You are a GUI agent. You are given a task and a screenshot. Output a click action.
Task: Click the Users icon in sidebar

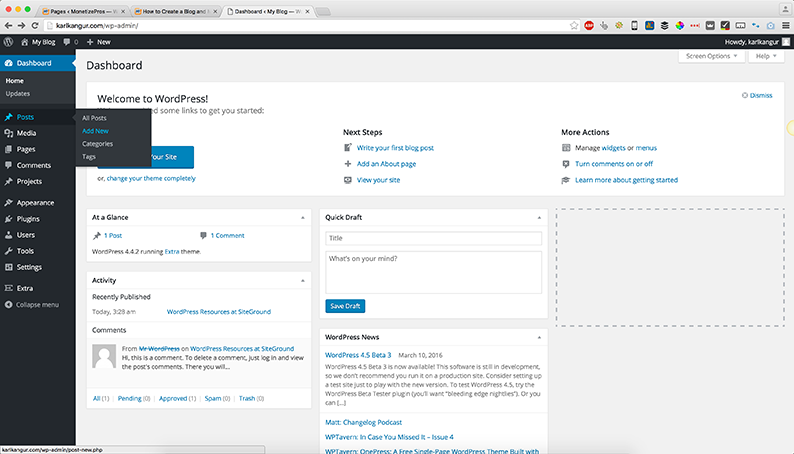(x=9, y=235)
